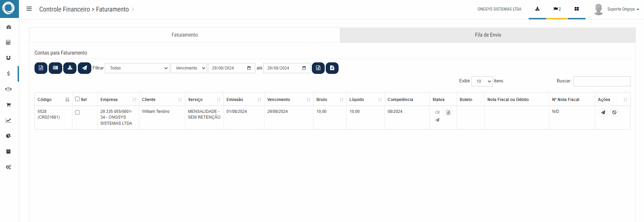Sort the table by the Código column
The width and height of the screenshot is (644, 222).
point(53,99)
